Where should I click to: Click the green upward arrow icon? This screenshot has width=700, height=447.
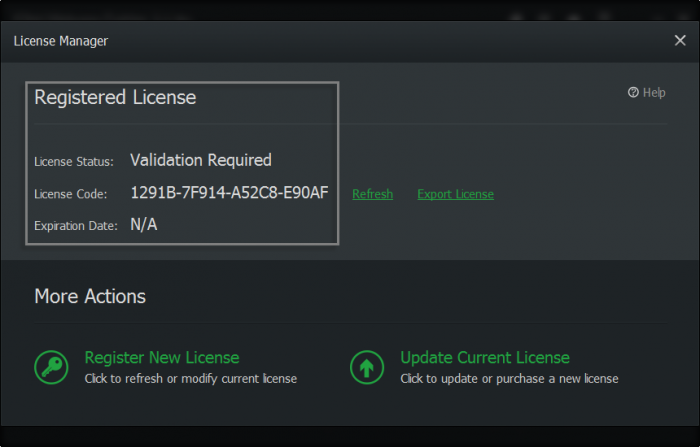[367, 367]
